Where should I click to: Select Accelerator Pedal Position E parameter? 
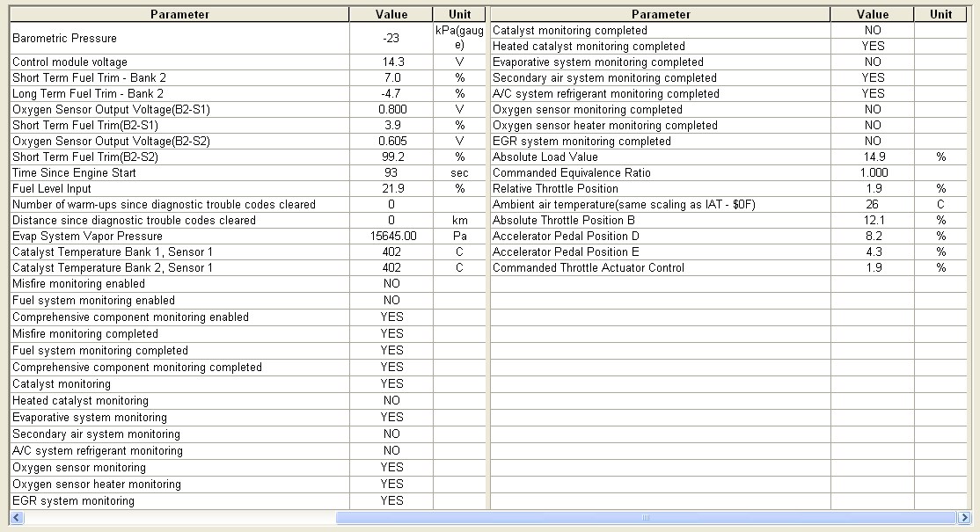pyautogui.click(x=728, y=251)
